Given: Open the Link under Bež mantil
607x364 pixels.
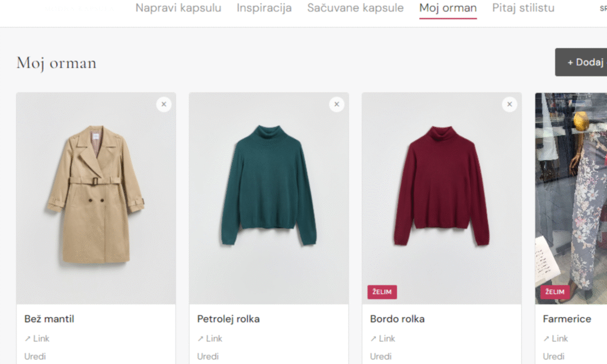Looking at the screenshot, I should 37,339.
